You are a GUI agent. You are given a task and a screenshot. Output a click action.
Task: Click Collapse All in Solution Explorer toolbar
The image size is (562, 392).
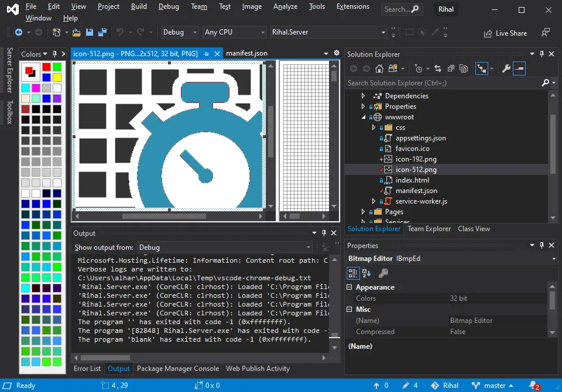pyautogui.click(x=451, y=68)
